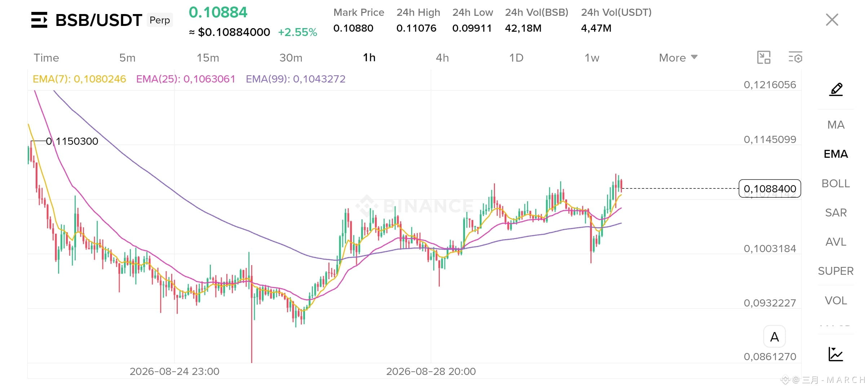
Task: Select the 15m timeframe
Action: [x=208, y=58]
